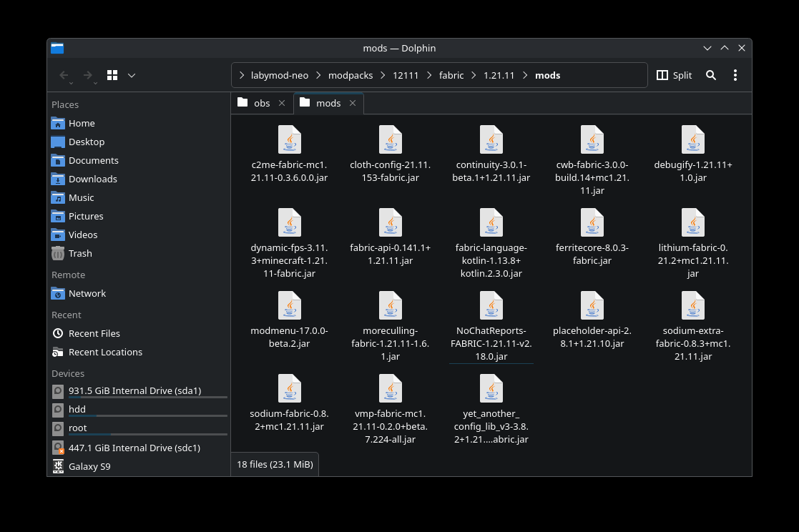Click the back navigation arrow
Screen dimensions: 799x532
[64, 75]
